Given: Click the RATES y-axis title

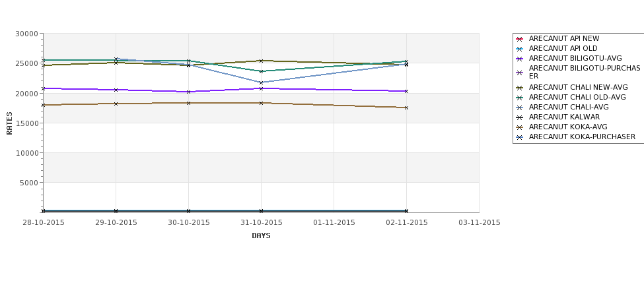Looking at the screenshot, I should pos(9,123).
